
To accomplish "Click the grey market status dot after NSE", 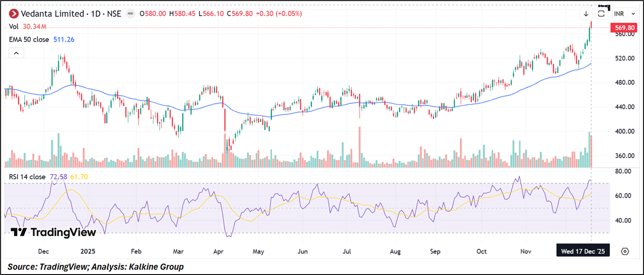I will [131, 14].
